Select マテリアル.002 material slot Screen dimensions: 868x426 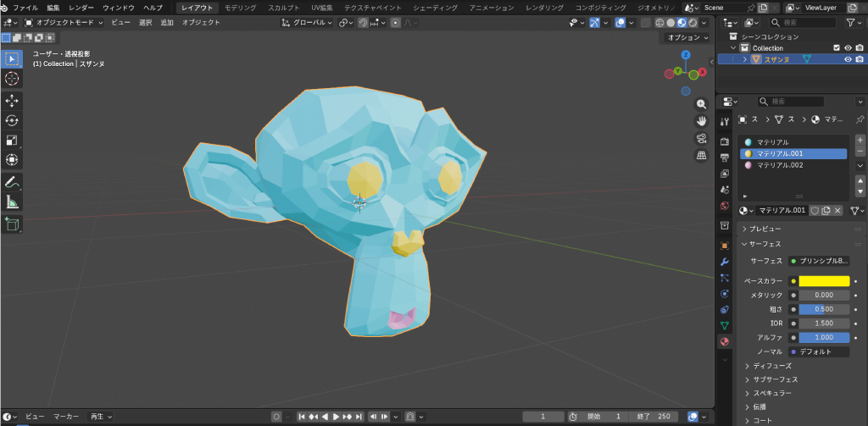(779, 165)
